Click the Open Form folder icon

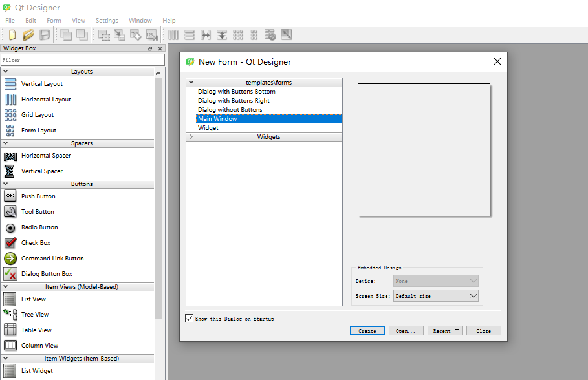[28, 35]
